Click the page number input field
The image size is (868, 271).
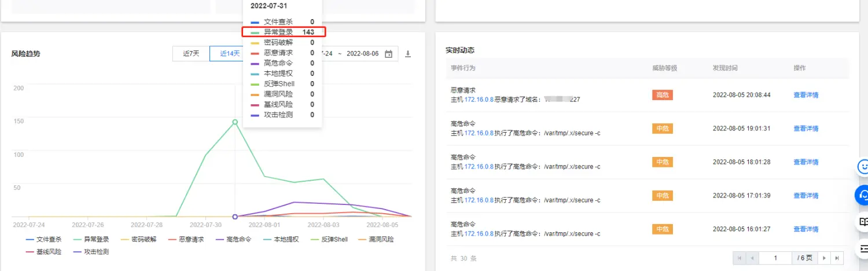pos(776,258)
